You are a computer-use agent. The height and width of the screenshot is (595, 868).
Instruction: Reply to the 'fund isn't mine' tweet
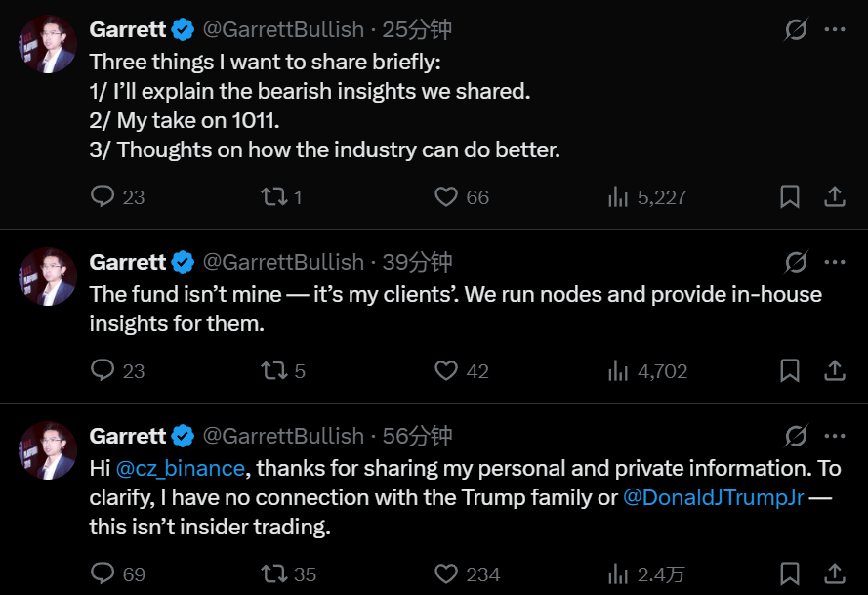pyautogui.click(x=103, y=370)
